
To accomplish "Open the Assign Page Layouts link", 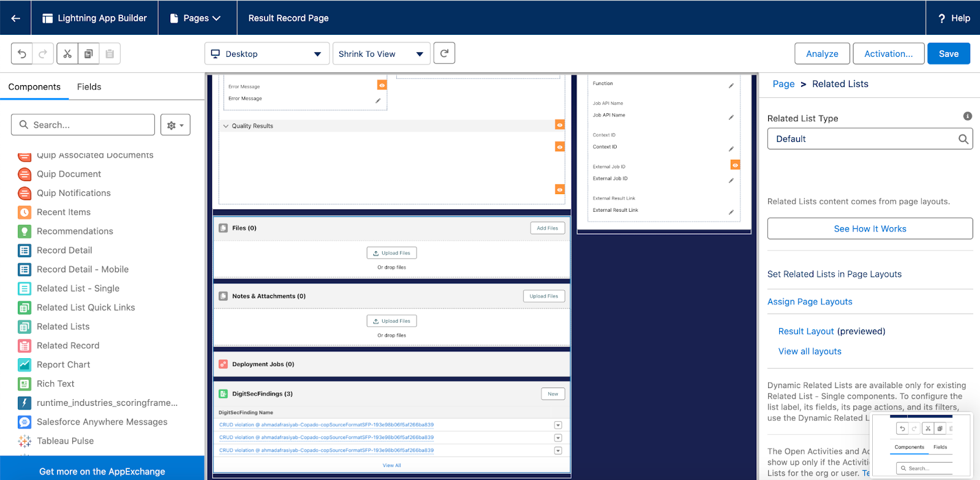I will [810, 302].
